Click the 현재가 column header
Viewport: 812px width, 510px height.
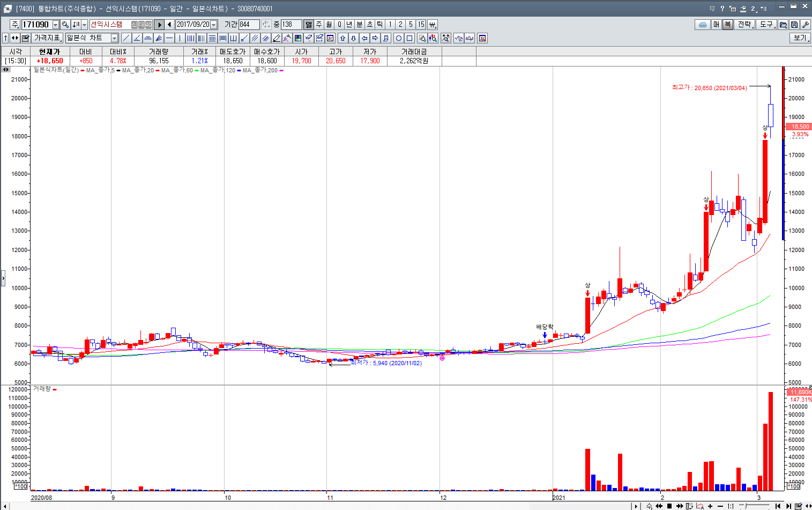point(49,51)
